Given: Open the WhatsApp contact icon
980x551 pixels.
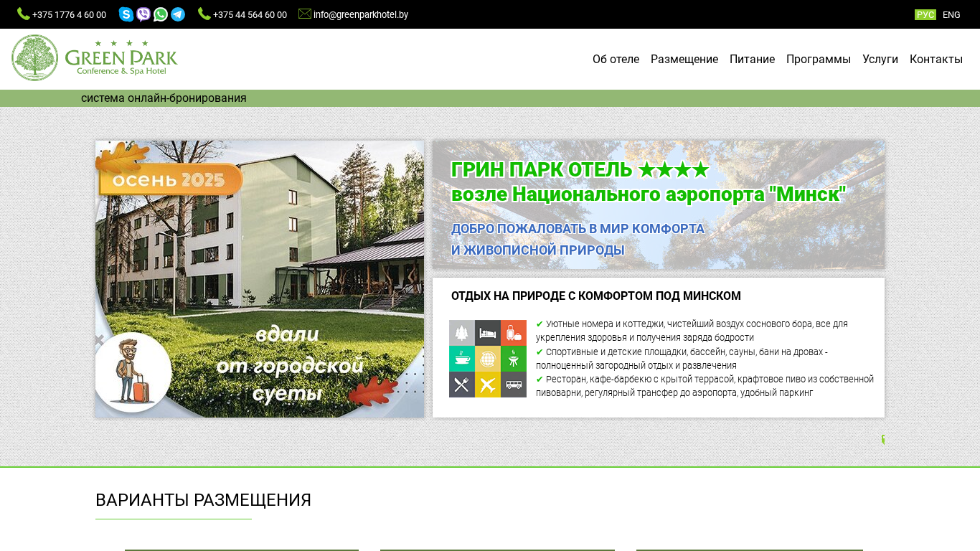Looking at the screenshot, I should tap(161, 14).
